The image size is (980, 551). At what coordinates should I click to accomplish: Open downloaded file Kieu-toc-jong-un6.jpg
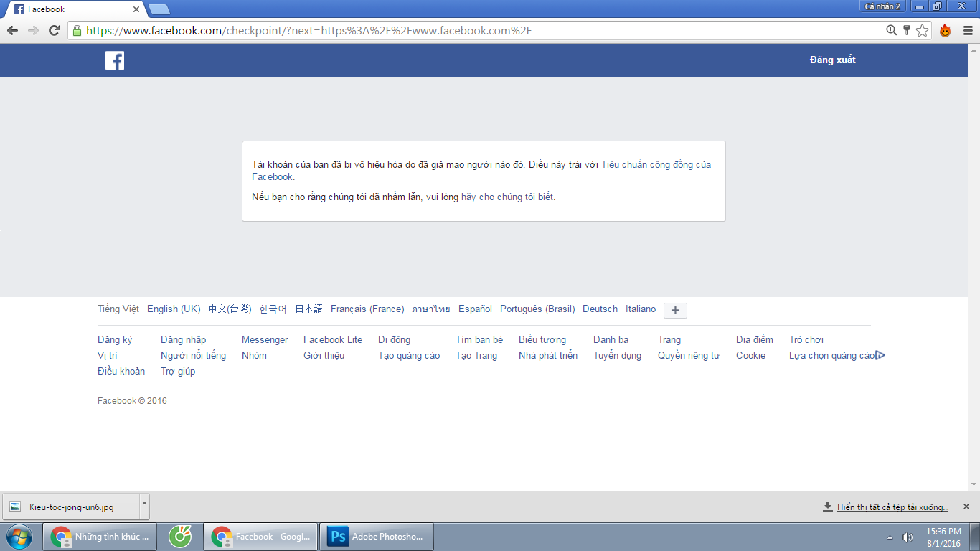(x=71, y=507)
